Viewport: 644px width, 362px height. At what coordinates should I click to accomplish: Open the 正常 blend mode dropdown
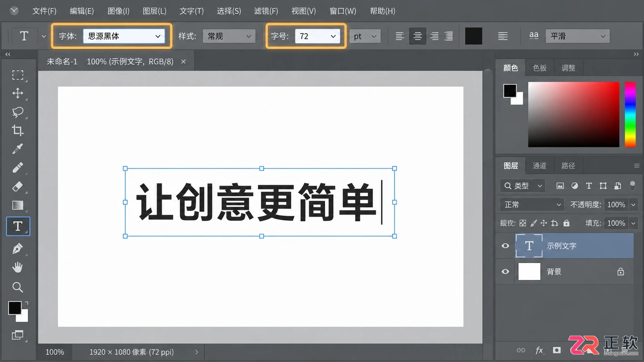tap(532, 204)
